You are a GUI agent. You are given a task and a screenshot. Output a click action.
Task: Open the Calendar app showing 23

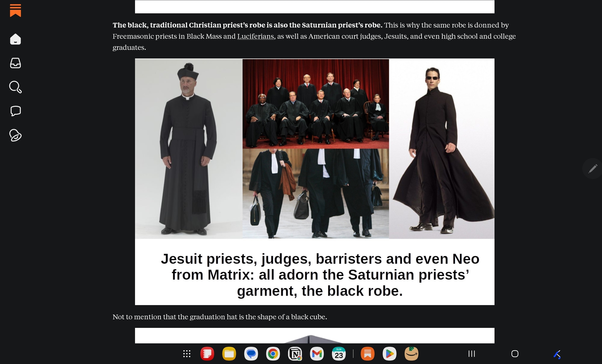[339, 353]
